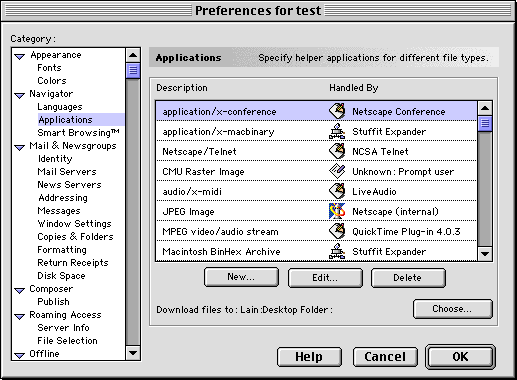The height and width of the screenshot is (380, 517).
Task: Click Stuffit Expander icon in BinHex row
Action: (x=337, y=251)
